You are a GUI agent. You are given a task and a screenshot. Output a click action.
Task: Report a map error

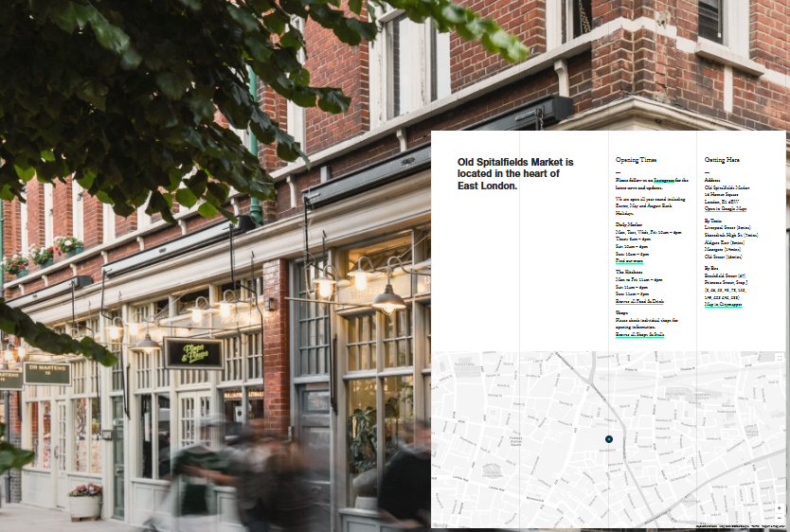click(x=774, y=526)
